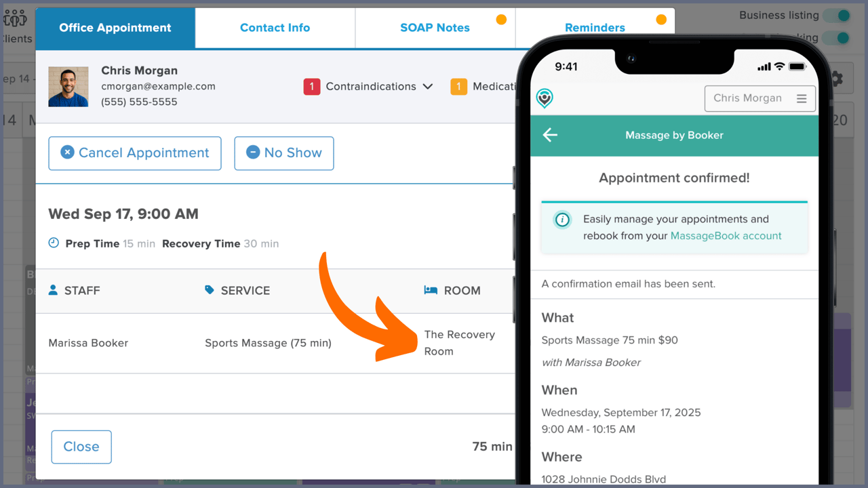Click the person icon in the STAFF header
The image size is (868, 488).
(x=52, y=290)
